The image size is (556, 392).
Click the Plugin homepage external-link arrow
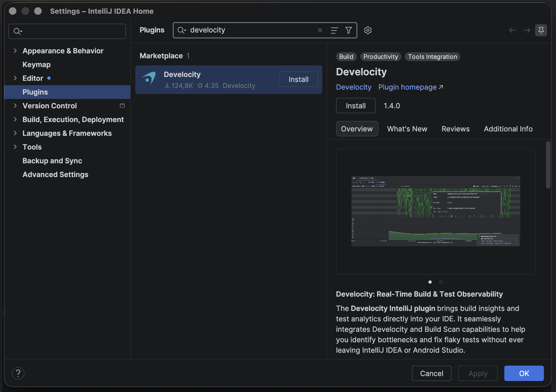[441, 87]
